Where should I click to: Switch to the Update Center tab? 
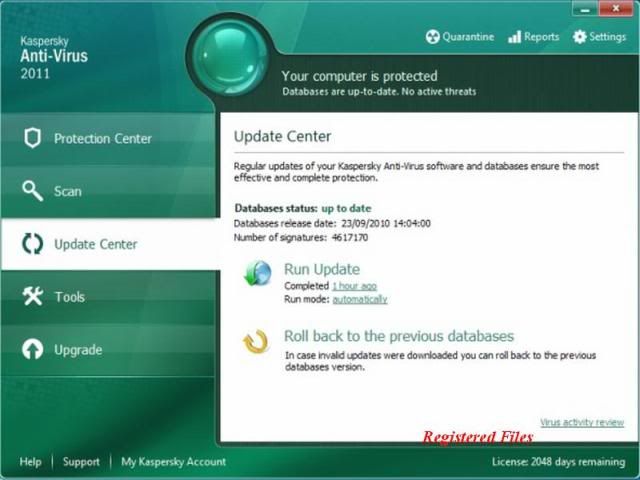pyautogui.click(x=95, y=244)
